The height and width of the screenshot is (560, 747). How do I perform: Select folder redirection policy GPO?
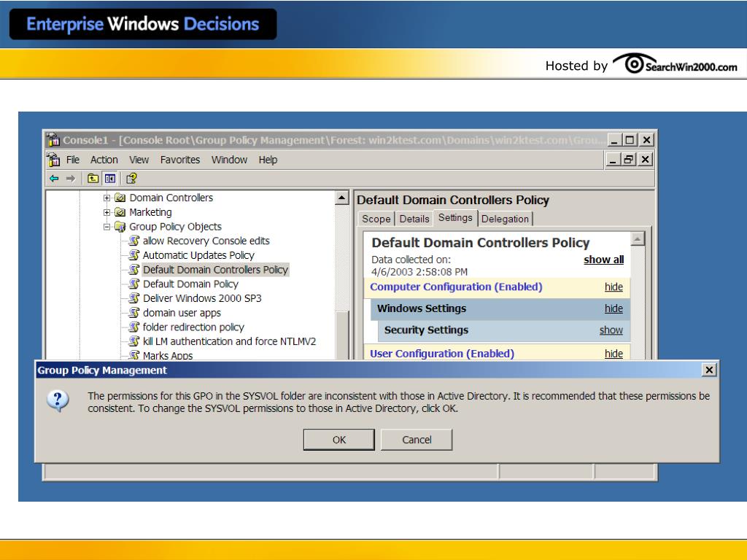[x=193, y=327]
